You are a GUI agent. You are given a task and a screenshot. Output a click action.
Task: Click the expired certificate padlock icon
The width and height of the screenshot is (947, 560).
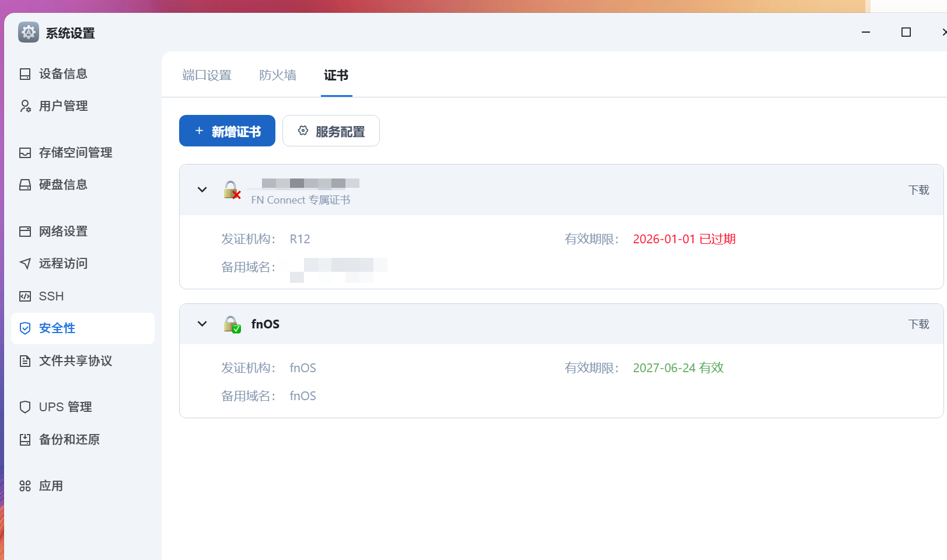pyautogui.click(x=232, y=190)
